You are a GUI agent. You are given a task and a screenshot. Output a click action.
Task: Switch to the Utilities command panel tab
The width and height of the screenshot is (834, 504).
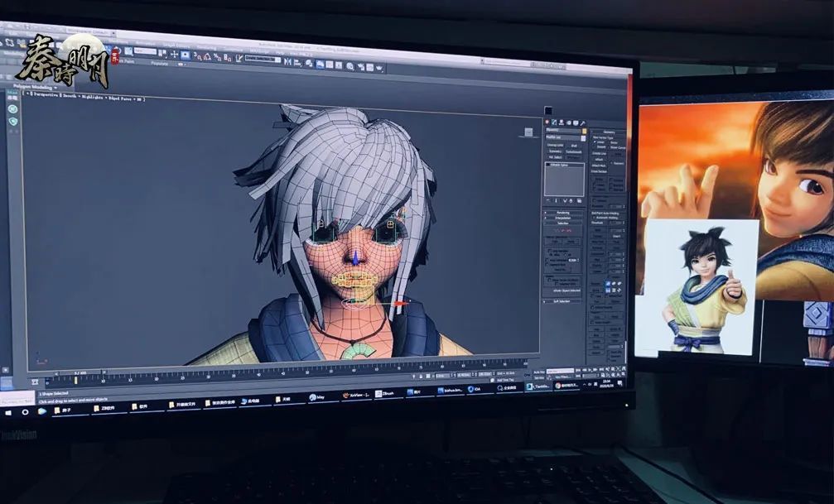[582, 124]
